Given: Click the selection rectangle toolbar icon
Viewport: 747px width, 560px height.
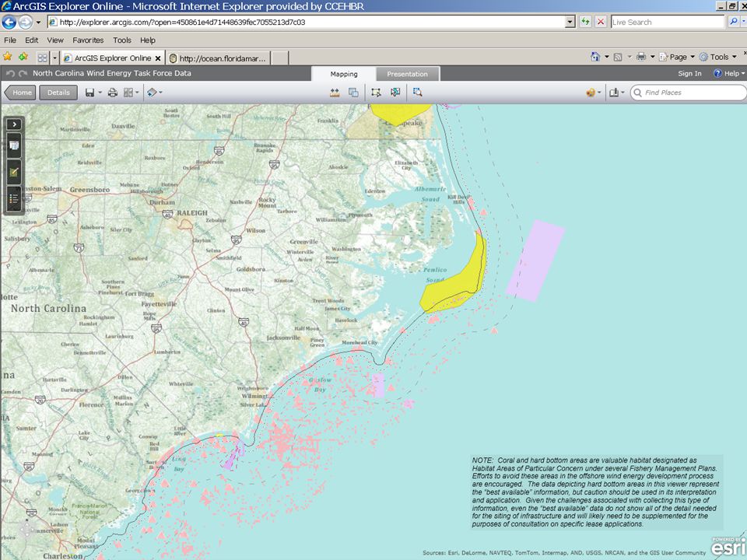Looking at the screenshot, I should [x=376, y=93].
